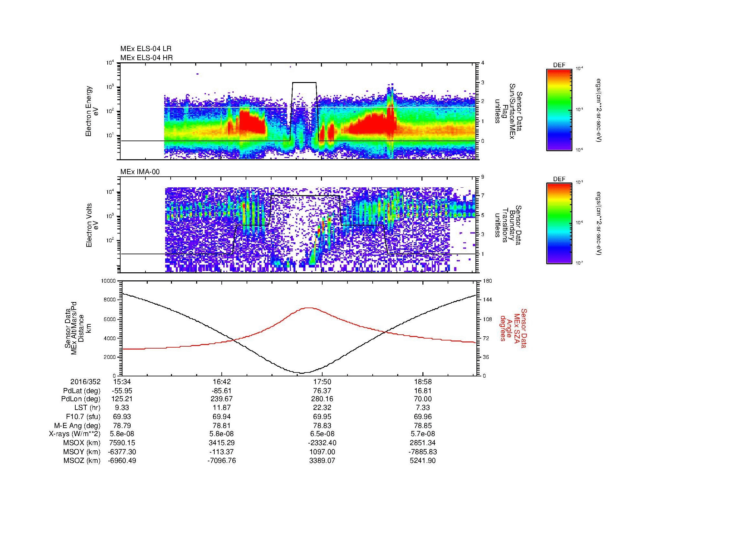Click MSOZ value 3389.07

point(322,461)
